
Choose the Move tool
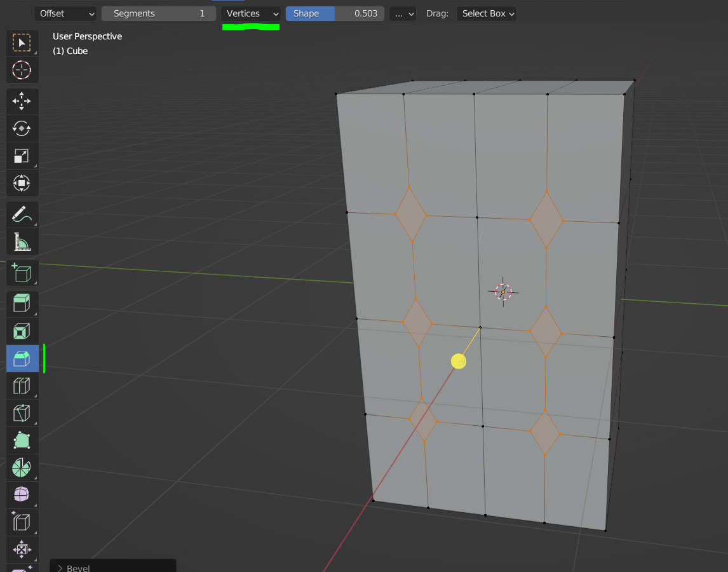point(22,101)
